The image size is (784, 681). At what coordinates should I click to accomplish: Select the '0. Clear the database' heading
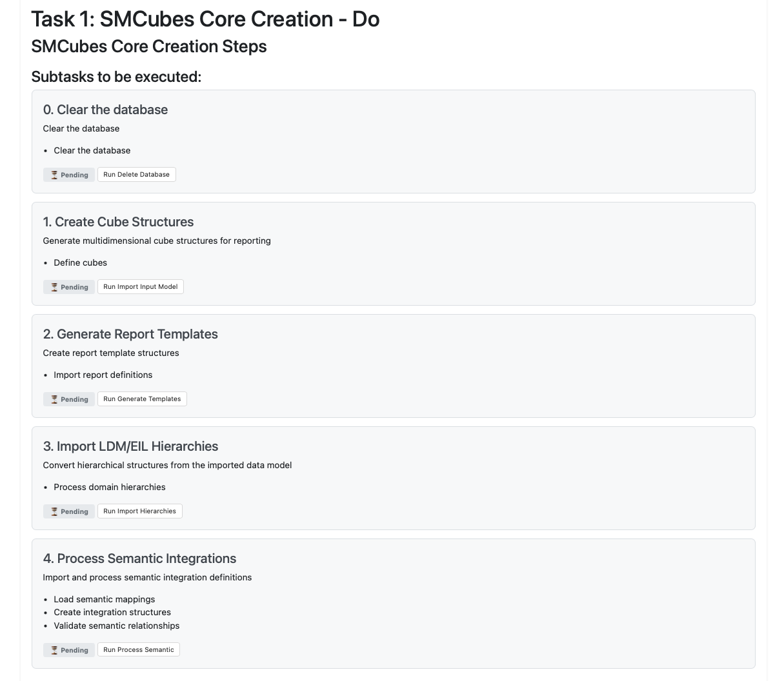(x=105, y=110)
